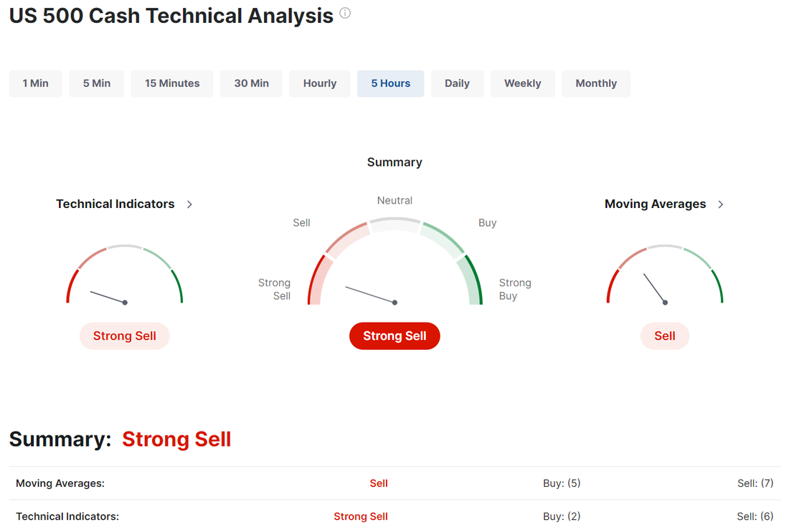Switch to the Weekly timeframe
789x532 pixels.
tap(523, 83)
